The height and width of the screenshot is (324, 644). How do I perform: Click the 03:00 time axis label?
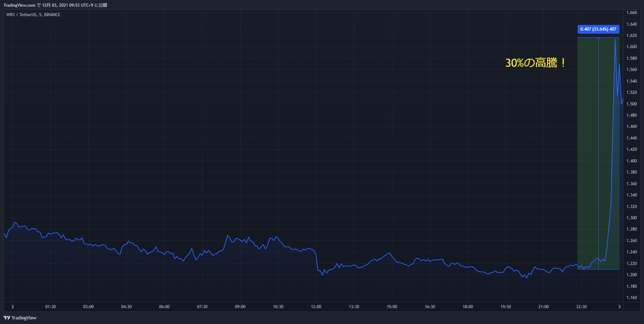pyautogui.click(x=88, y=307)
